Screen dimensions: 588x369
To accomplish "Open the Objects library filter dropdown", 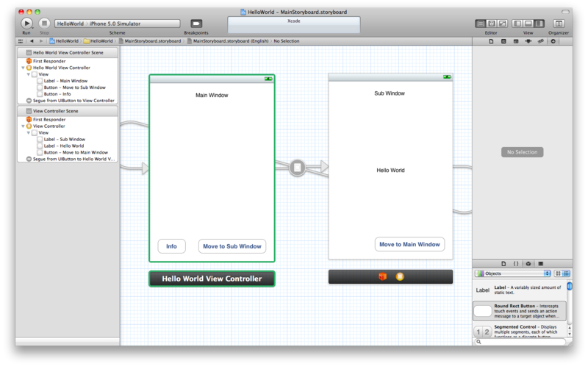I will pyautogui.click(x=512, y=273).
